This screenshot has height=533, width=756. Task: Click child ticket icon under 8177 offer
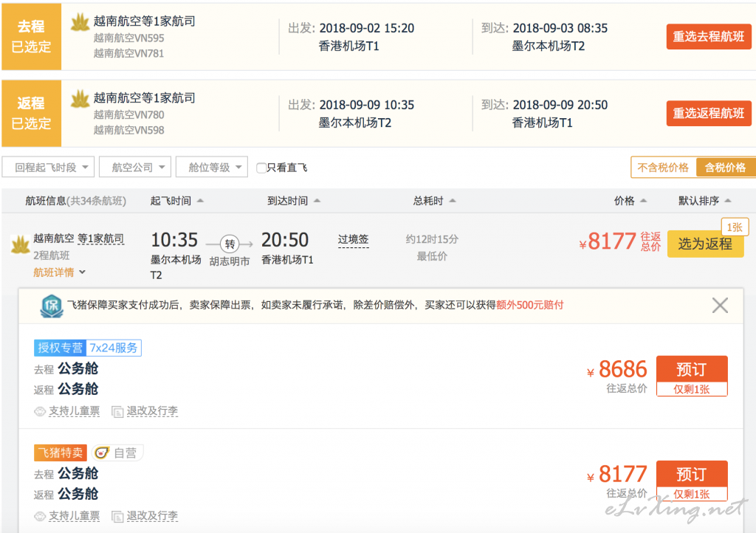[40, 517]
